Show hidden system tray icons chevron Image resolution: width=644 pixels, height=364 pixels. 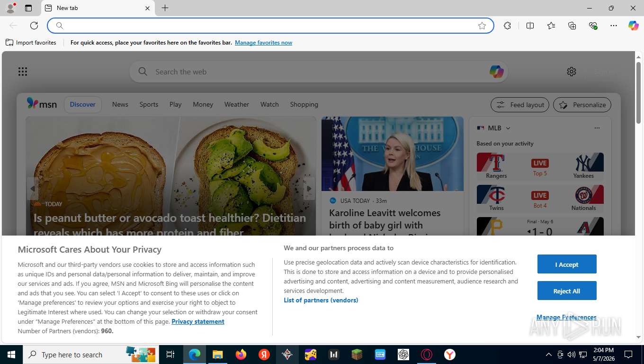549,355
